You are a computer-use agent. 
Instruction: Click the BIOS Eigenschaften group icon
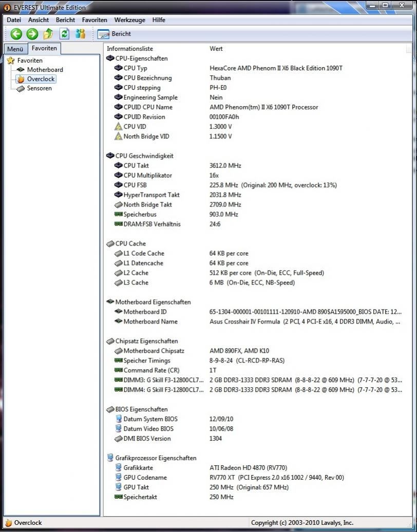click(x=110, y=409)
